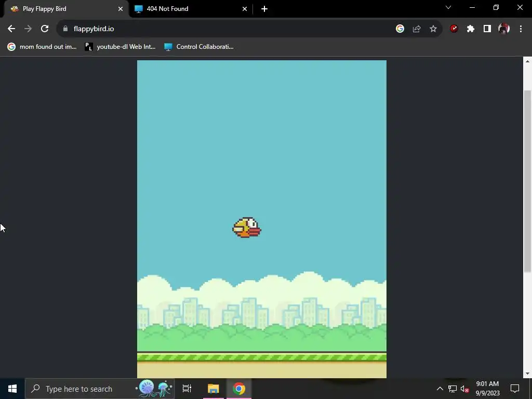Go back to the previous page
The height and width of the screenshot is (399, 532).
click(x=11, y=29)
